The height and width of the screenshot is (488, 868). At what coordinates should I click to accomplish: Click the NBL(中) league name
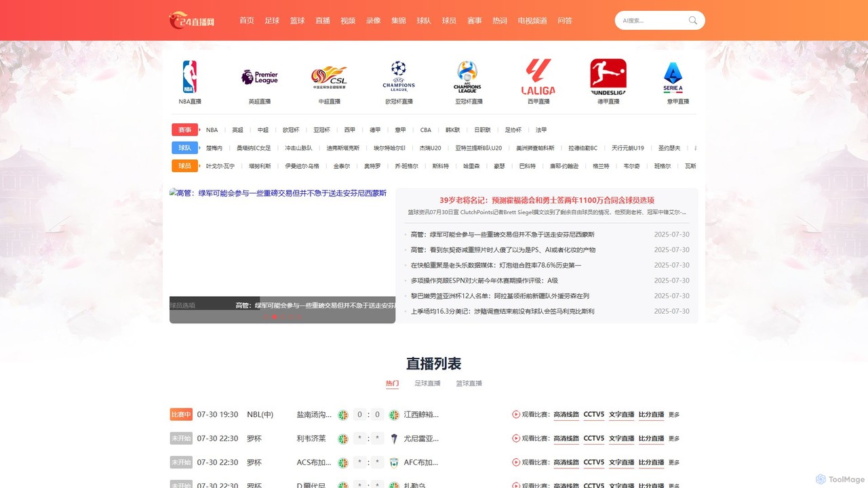[260, 415]
